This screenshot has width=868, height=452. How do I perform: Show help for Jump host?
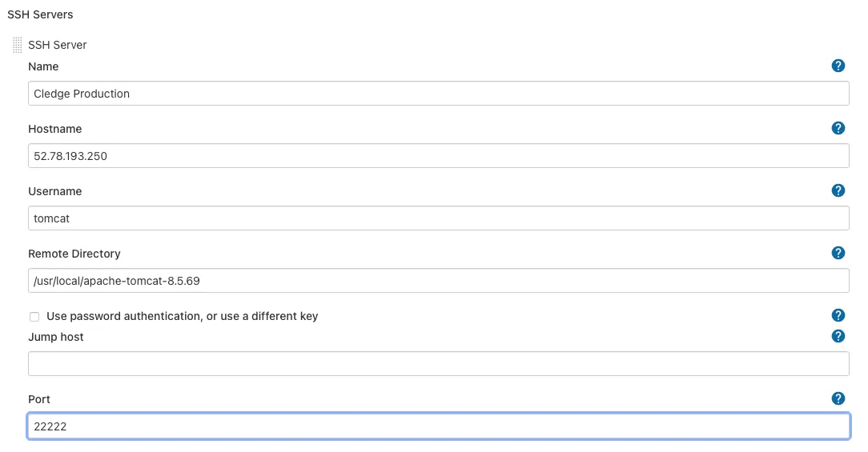click(x=838, y=336)
